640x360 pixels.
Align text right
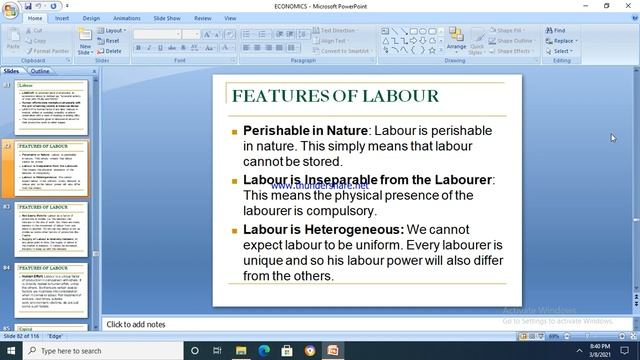pyautogui.click(x=269, y=48)
